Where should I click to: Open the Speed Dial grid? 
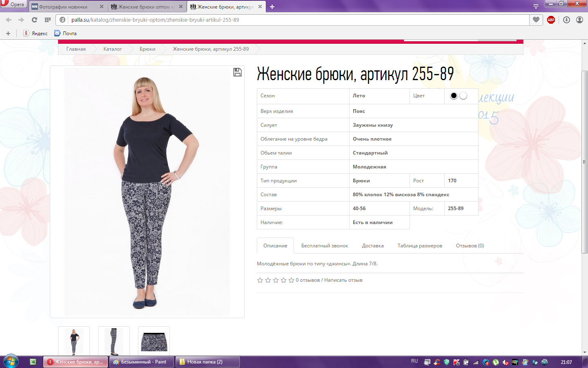(x=48, y=20)
